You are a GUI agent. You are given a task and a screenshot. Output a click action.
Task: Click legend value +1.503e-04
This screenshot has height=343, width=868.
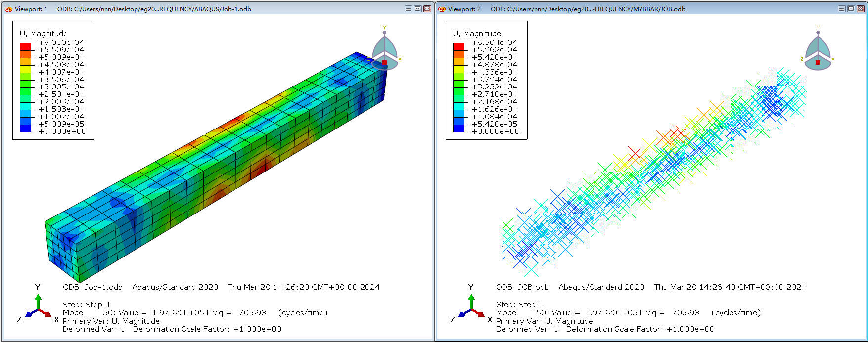coord(61,109)
